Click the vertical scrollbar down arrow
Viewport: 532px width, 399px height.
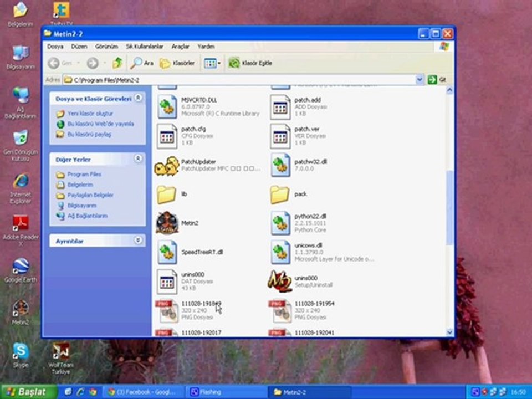coord(450,332)
